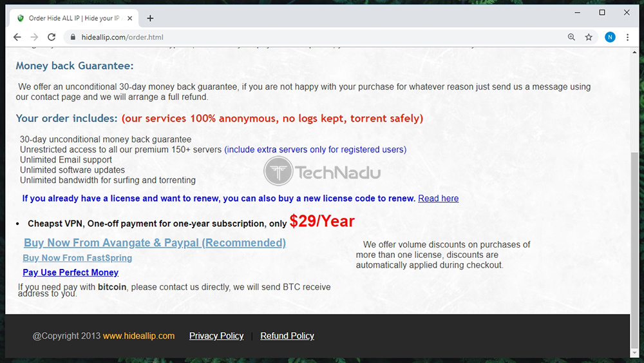
Task: Open the Refund Policy footer link
Action: coord(287,336)
